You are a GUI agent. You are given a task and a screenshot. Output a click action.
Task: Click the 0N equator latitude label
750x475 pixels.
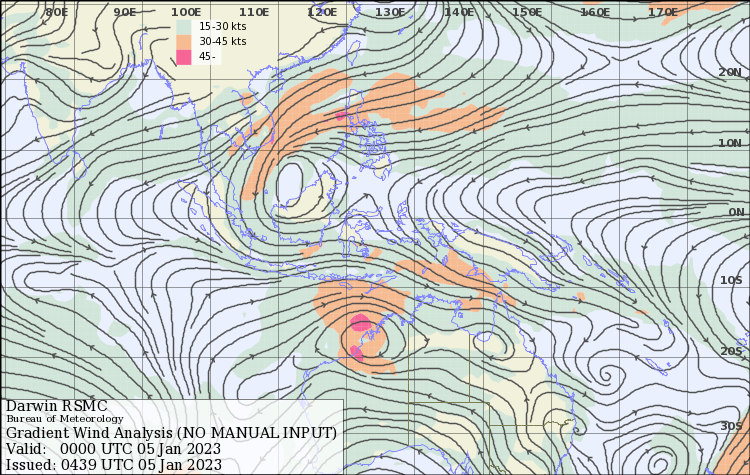736,212
